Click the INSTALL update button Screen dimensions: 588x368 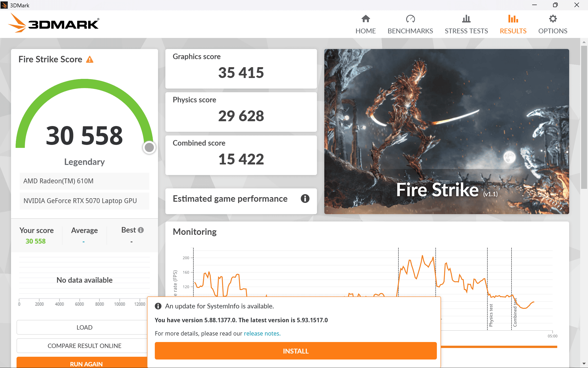pyautogui.click(x=296, y=351)
